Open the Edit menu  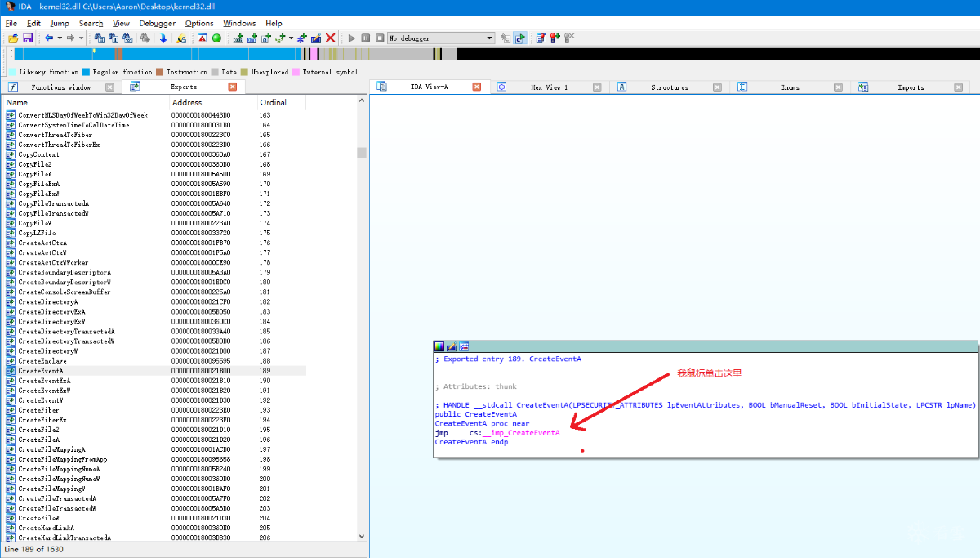pyautogui.click(x=34, y=23)
